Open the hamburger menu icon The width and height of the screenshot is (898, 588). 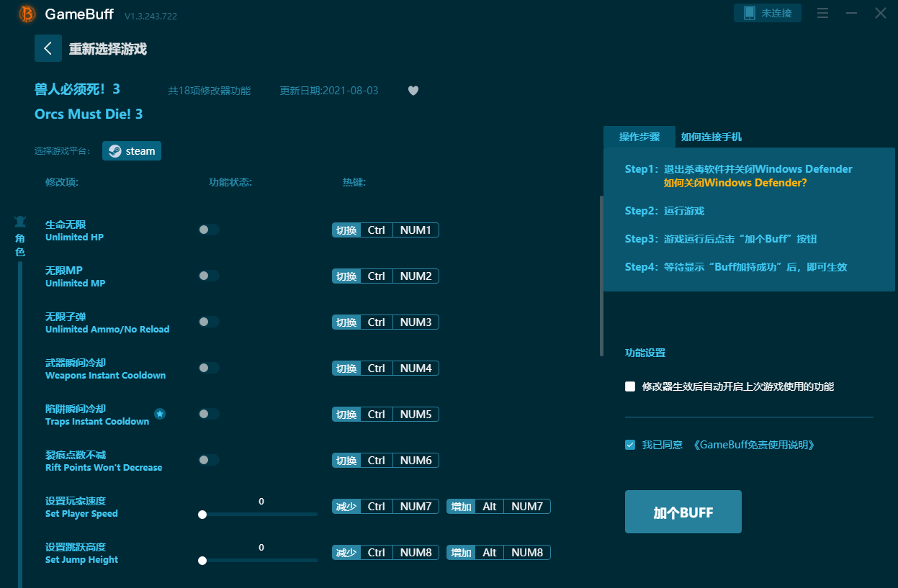[x=823, y=13]
